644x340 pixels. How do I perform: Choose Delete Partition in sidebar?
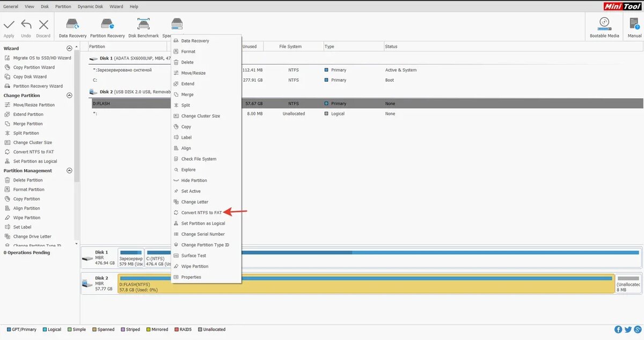pos(24,180)
